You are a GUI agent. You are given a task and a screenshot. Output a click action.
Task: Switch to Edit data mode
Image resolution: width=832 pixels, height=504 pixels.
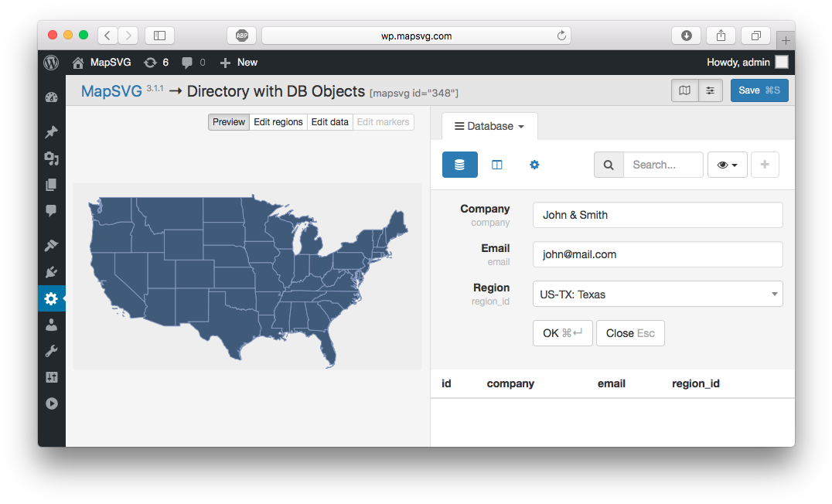tap(330, 122)
